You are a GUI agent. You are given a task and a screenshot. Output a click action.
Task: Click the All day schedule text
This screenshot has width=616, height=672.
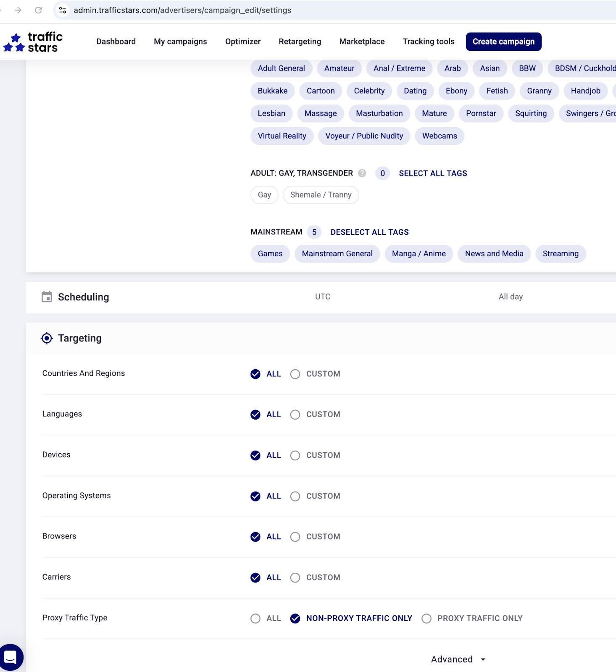tap(511, 297)
